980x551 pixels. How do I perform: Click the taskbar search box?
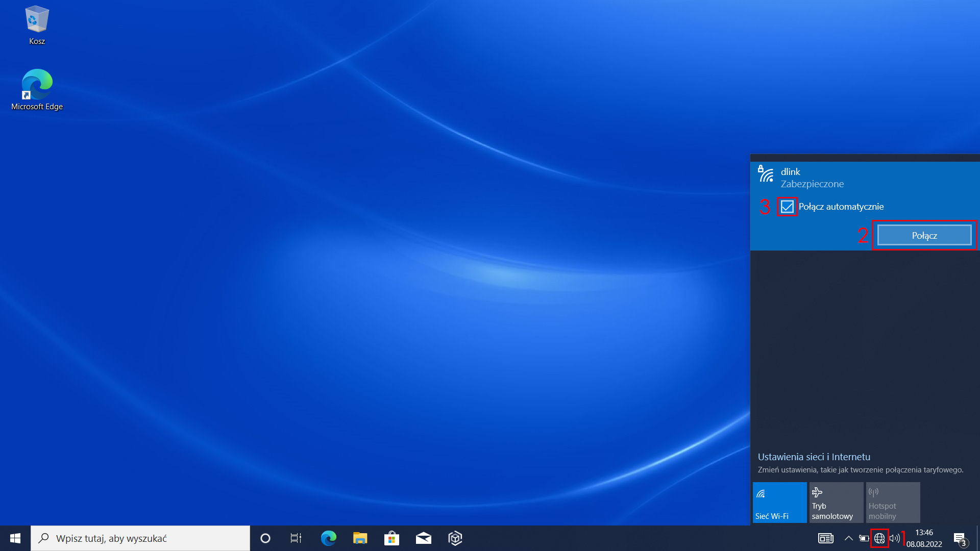[140, 538]
